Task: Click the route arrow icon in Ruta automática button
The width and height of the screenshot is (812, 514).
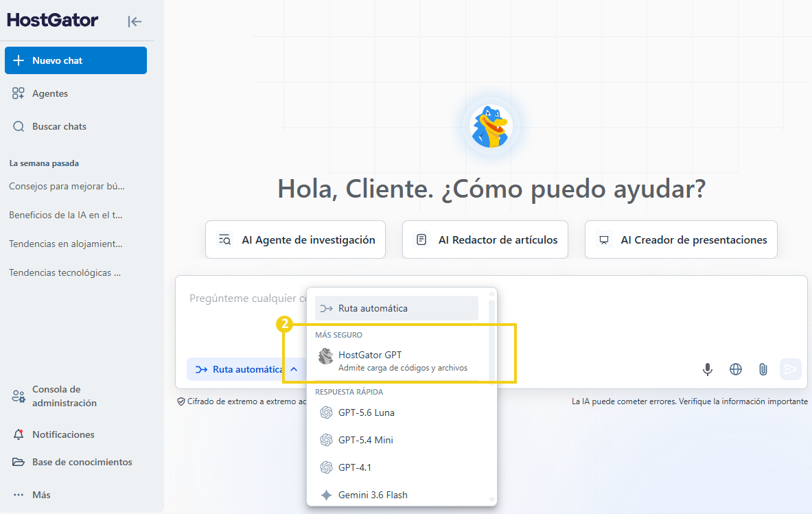Action: [x=201, y=370]
